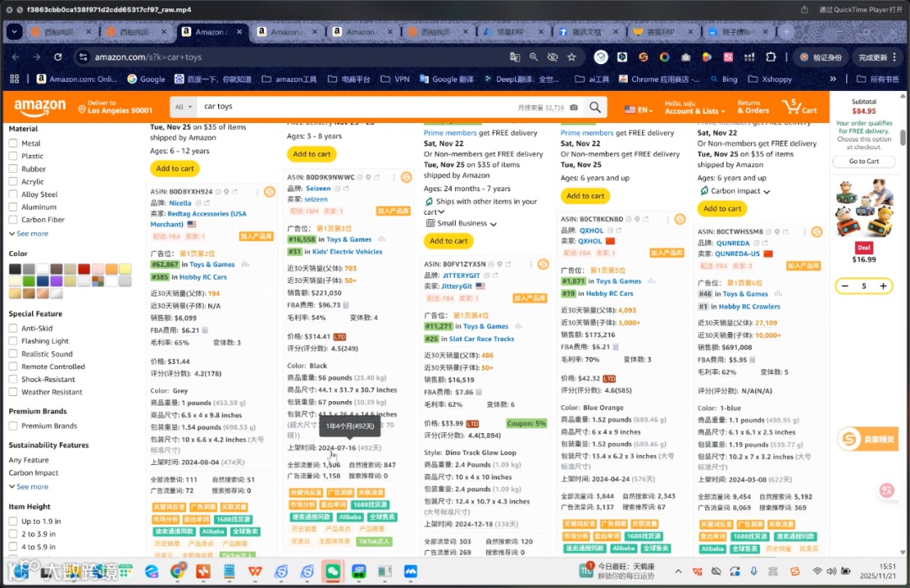The height and width of the screenshot is (588, 910).
Task: Expand See more under Material
Action: 29,233
